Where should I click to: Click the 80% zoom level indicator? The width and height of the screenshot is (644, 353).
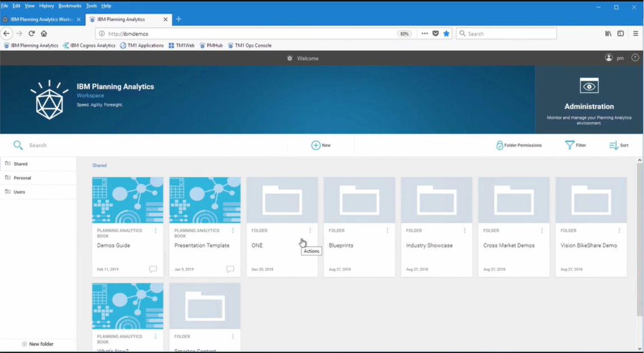(x=404, y=34)
